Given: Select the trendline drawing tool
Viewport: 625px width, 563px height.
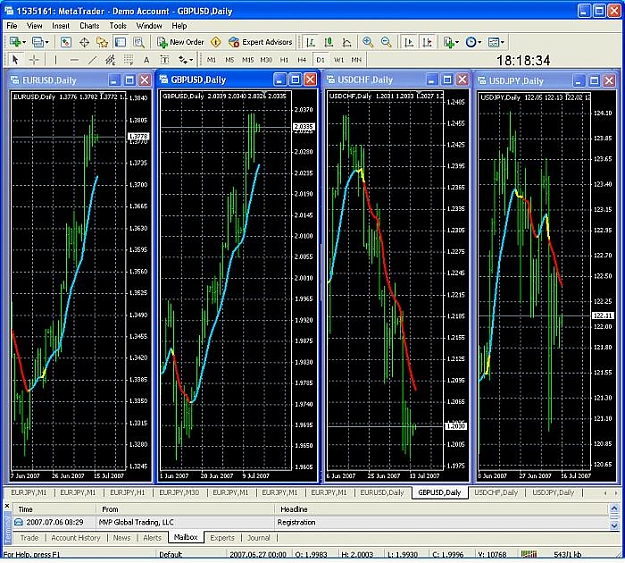Looking at the screenshot, I should [92, 60].
